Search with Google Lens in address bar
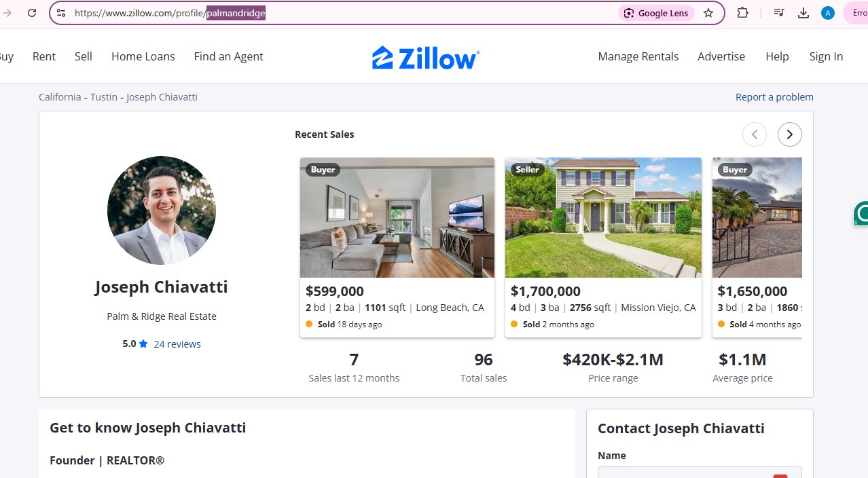The height and width of the screenshot is (478, 868). [655, 13]
